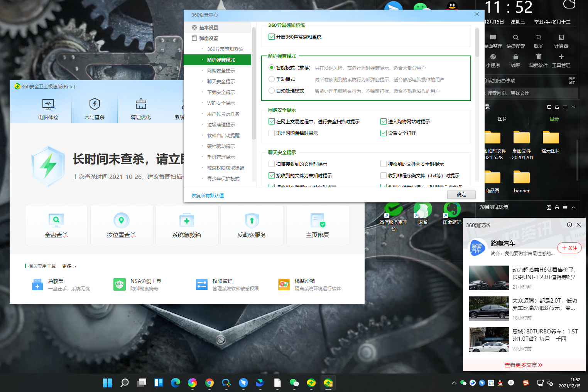The height and width of the screenshot is (392, 588).
Task: Uncheck 开启360异常感知系统
Action: [272, 37]
